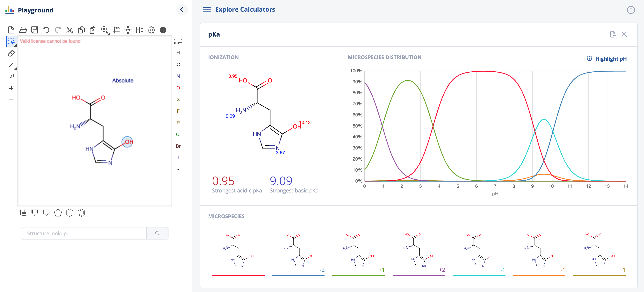Select the cyclopentane ring template
644x292 pixels.
click(58, 213)
